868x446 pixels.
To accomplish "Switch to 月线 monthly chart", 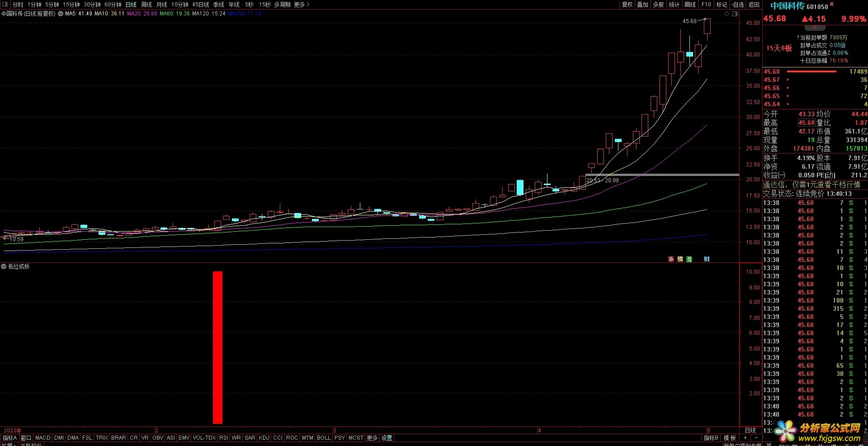I will click(162, 5).
